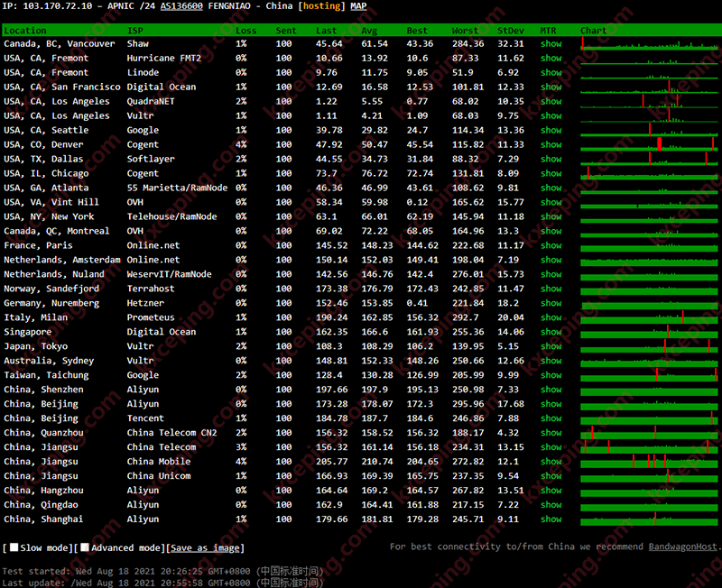Click the "Taiwan, Taichung" location cell
The height and width of the screenshot is (588, 722).
pos(47,375)
